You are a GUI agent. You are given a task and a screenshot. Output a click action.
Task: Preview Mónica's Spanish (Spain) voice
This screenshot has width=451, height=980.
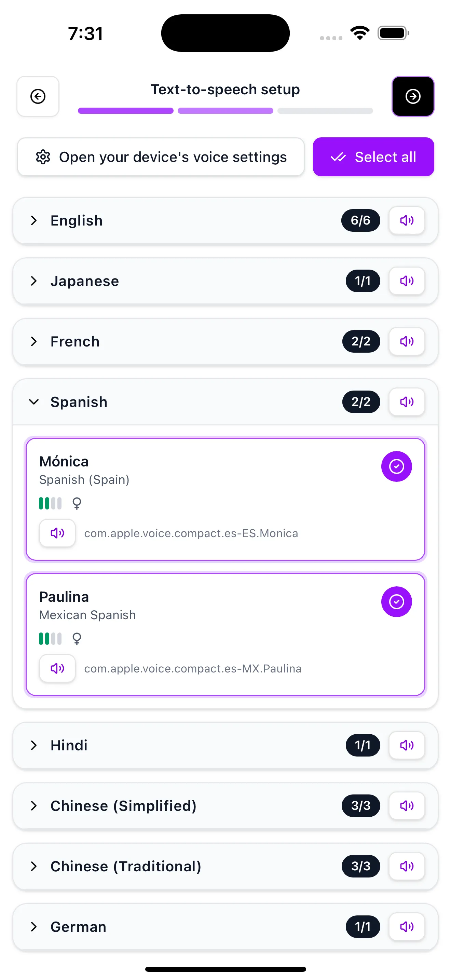point(57,533)
